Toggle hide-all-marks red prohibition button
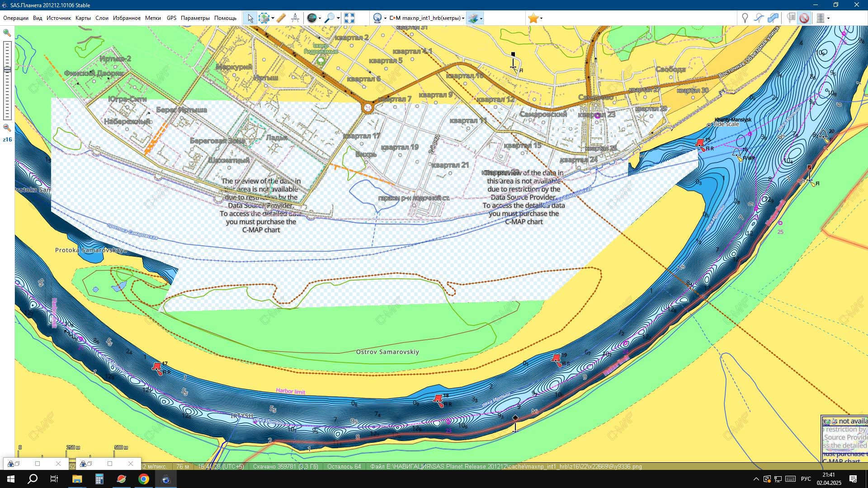This screenshot has height=488, width=868. point(804,18)
